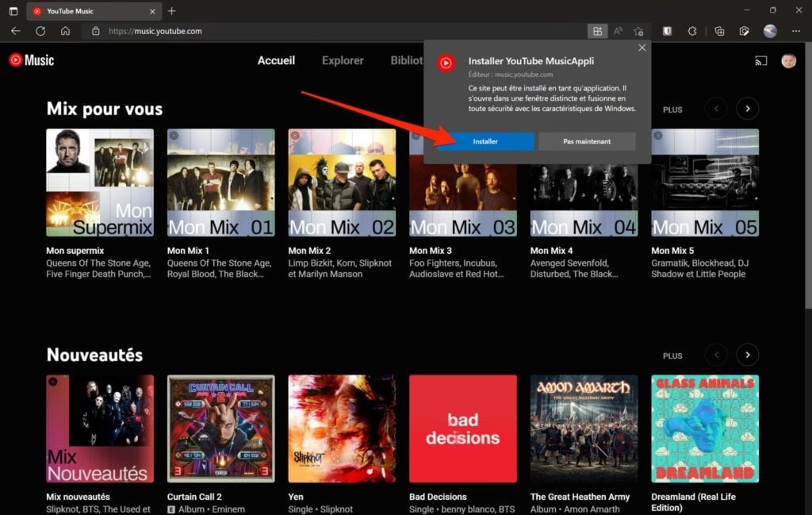812x515 pixels.
Task: Open The Great Heathen Army cover
Action: [x=584, y=429]
